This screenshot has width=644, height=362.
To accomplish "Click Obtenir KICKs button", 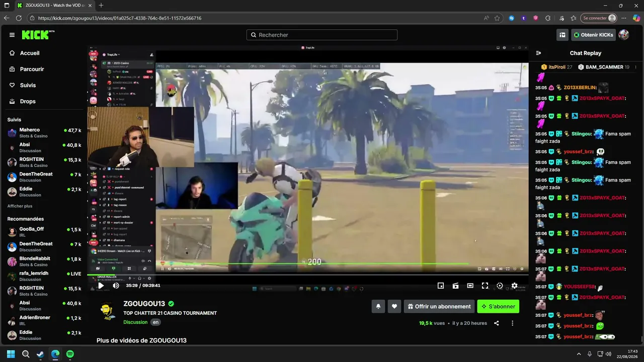I will [593, 35].
